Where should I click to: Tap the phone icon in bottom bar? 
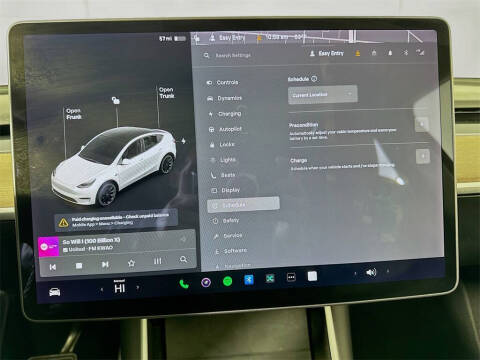click(x=184, y=284)
